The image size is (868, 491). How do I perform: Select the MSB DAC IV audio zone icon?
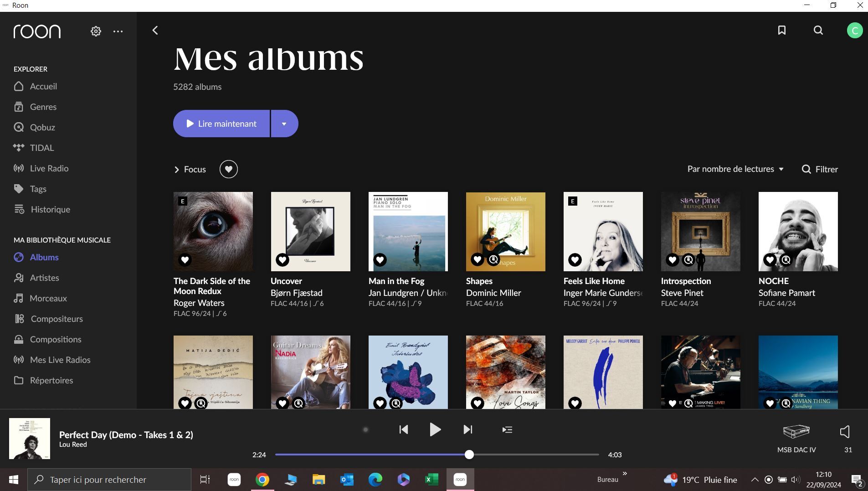[796, 431]
